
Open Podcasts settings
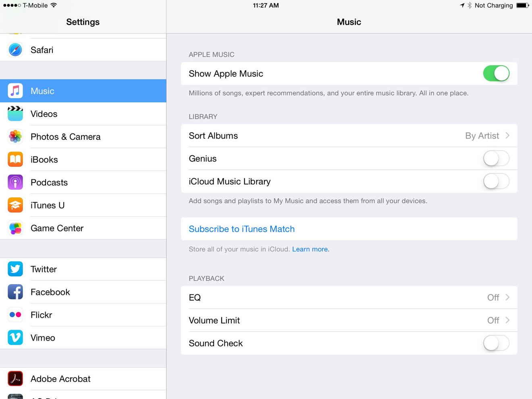click(83, 183)
